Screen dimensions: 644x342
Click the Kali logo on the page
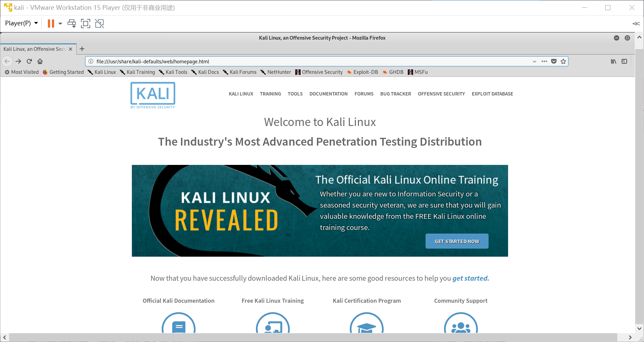[x=153, y=95]
